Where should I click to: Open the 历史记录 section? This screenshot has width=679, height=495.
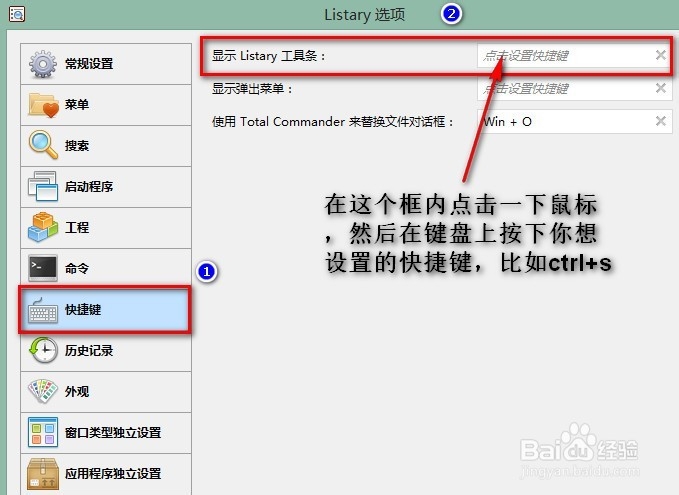point(106,350)
